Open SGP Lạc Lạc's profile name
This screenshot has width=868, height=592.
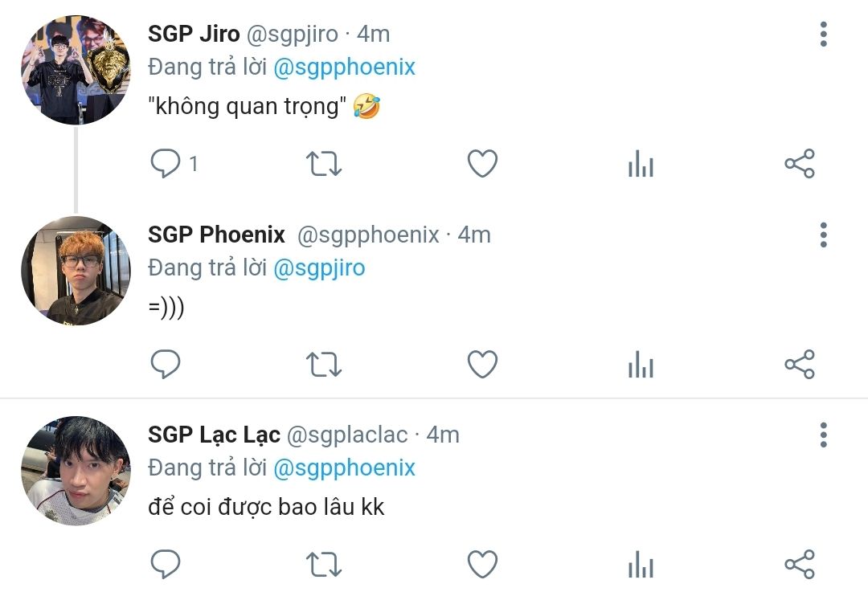click(x=215, y=435)
